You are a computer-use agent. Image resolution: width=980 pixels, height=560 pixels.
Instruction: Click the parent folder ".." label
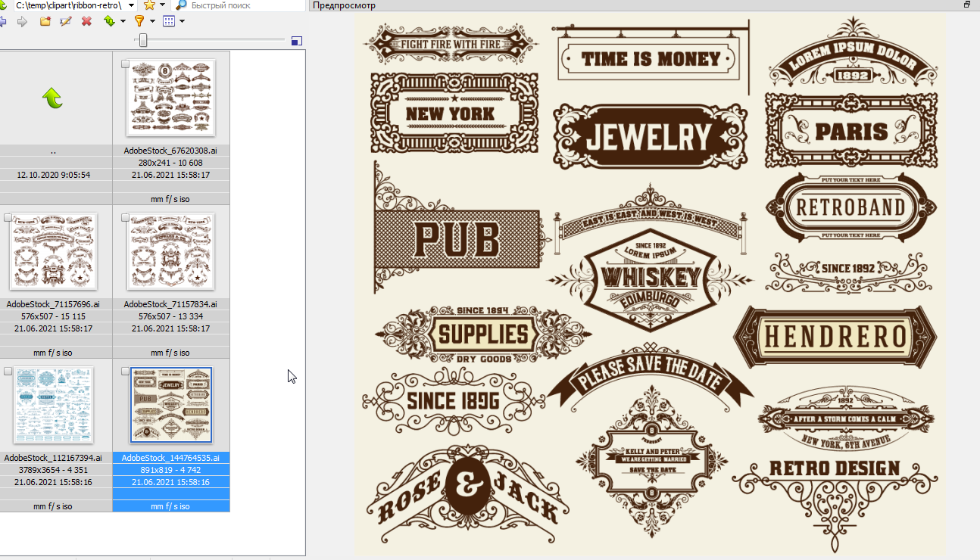pyautogui.click(x=53, y=151)
